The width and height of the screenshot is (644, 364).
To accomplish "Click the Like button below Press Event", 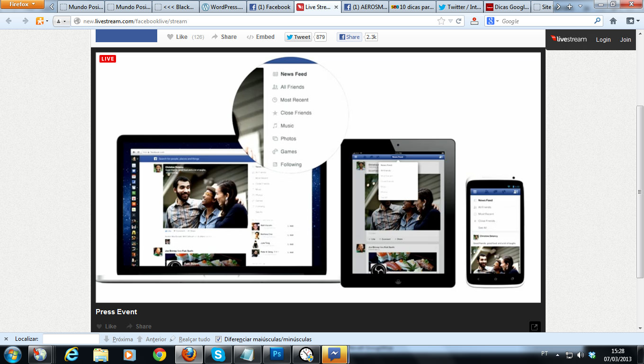I will 107,326.
